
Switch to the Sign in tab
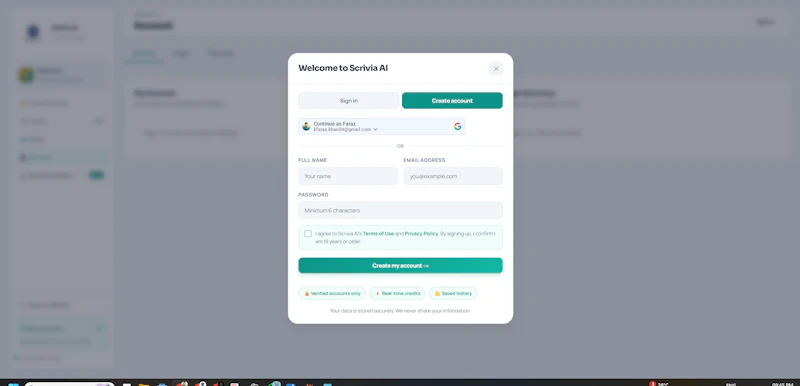(348, 100)
